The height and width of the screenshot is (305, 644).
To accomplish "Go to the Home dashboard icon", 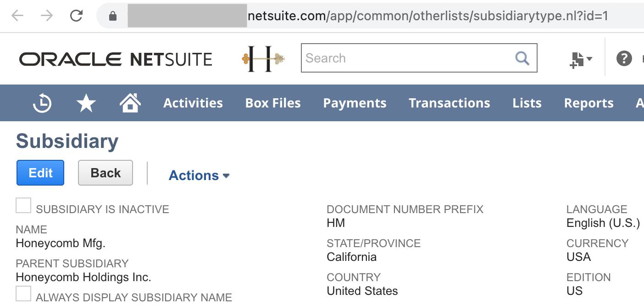I will coord(130,102).
